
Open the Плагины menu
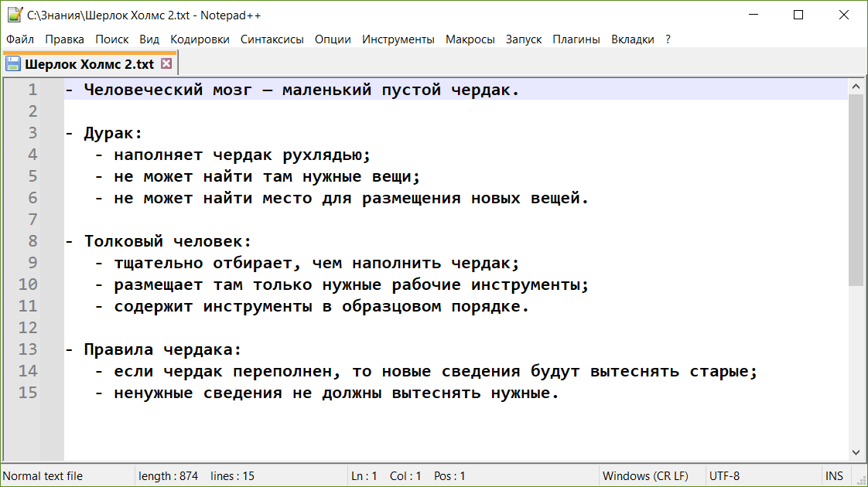(576, 39)
